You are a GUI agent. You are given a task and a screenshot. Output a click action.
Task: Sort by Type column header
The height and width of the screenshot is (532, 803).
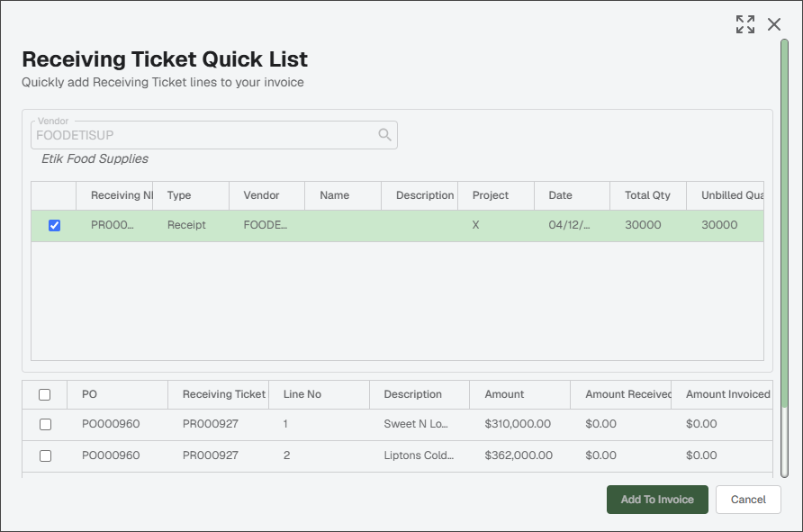[191, 195]
